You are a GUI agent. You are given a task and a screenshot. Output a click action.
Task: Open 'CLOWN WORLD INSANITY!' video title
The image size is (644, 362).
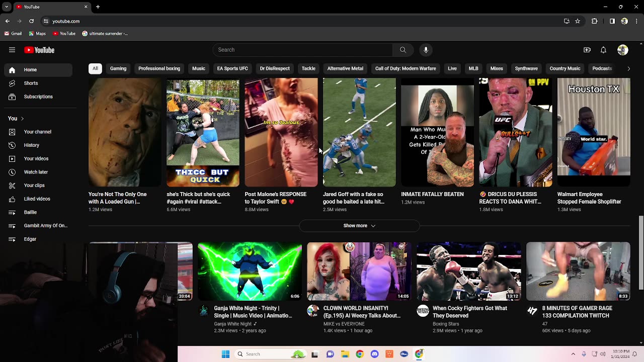[362, 312]
